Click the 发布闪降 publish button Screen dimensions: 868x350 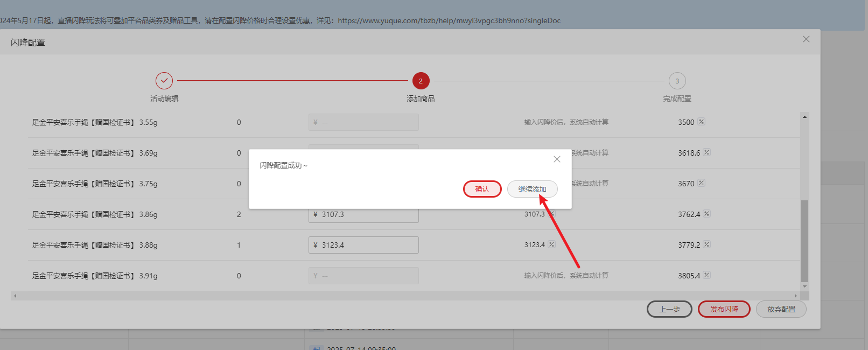(724, 309)
